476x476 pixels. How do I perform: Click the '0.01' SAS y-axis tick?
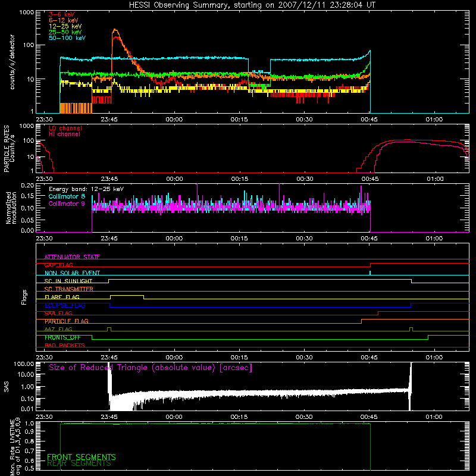[27, 409]
